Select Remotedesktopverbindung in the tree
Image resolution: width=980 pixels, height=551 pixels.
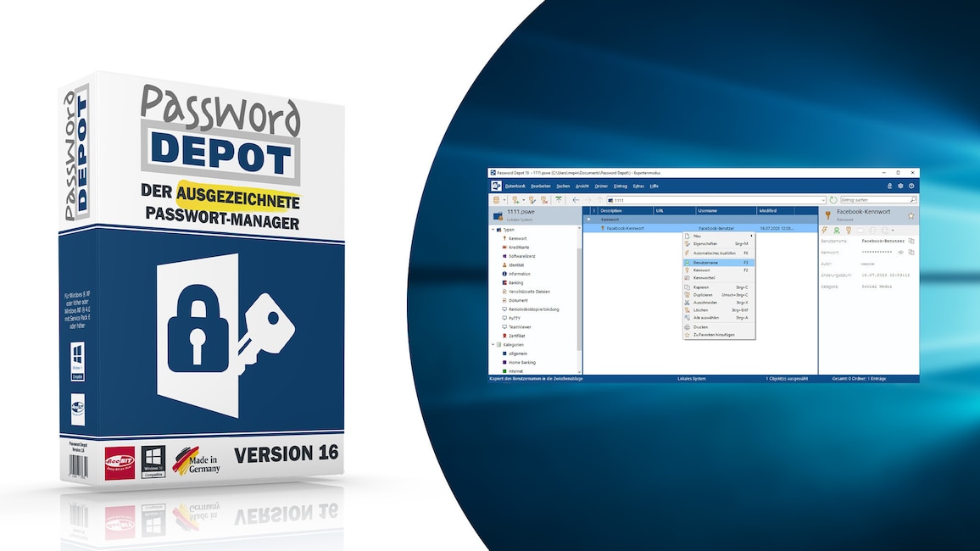[x=534, y=309]
